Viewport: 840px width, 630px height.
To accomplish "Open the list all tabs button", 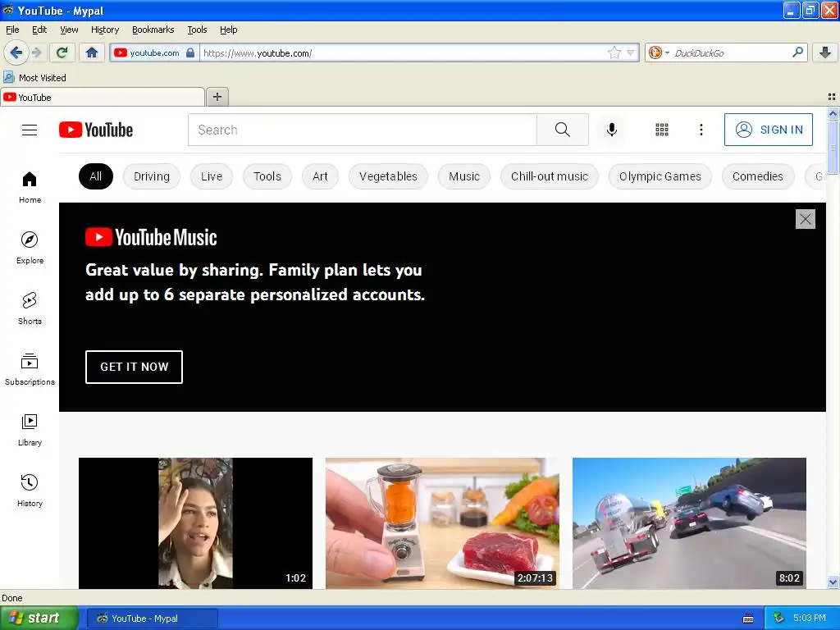I will (832, 97).
